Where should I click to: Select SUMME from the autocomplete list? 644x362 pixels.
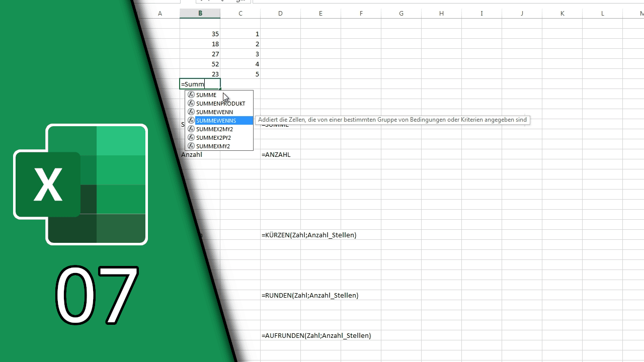(x=206, y=95)
